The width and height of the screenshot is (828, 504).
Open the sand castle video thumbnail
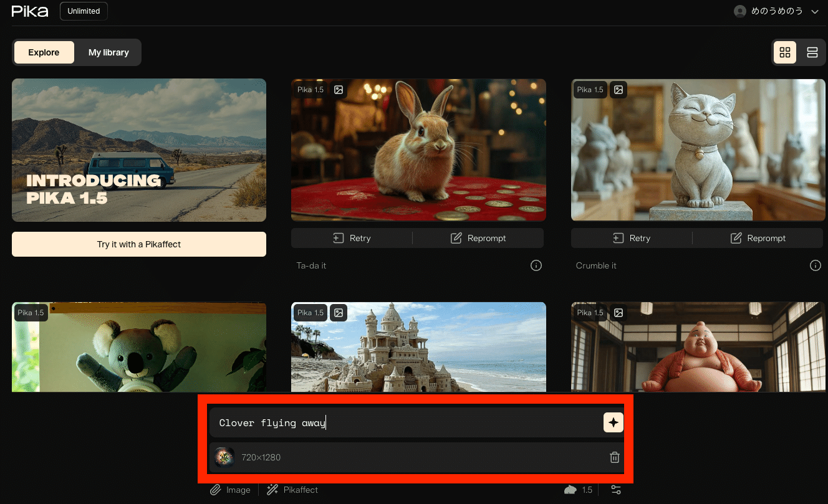418,347
